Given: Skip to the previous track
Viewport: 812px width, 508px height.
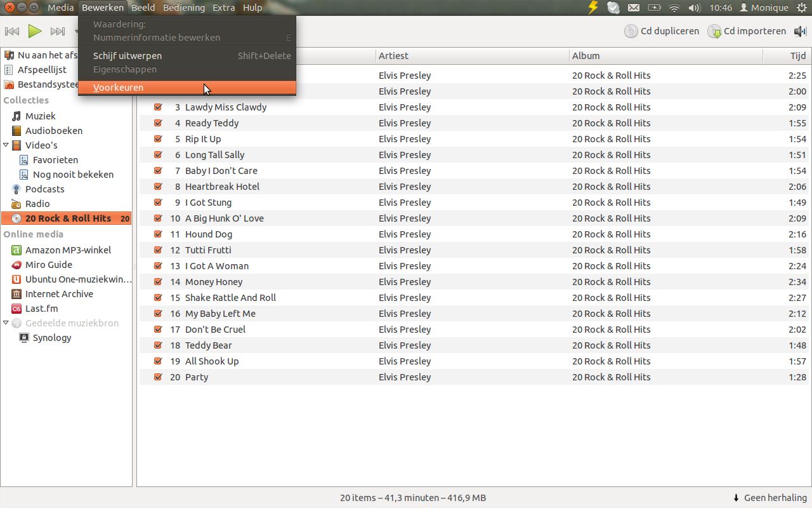Looking at the screenshot, I should pyautogui.click(x=12, y=31).
